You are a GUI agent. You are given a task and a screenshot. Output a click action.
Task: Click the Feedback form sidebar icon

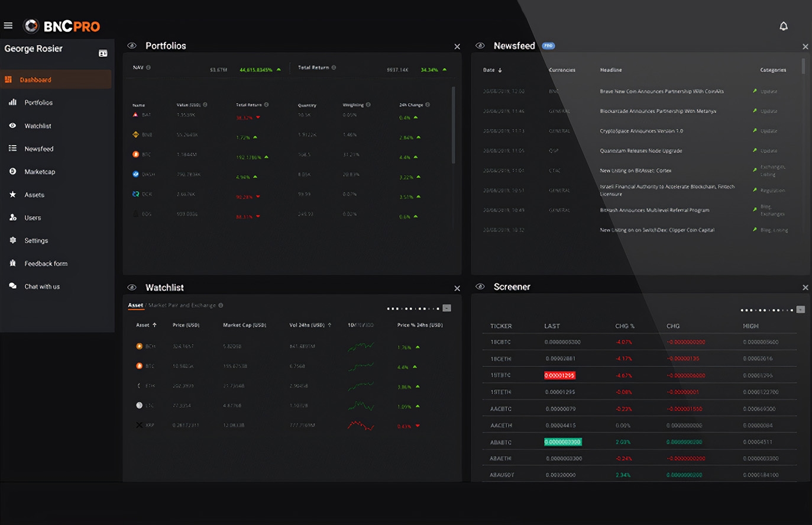point(12,263)
